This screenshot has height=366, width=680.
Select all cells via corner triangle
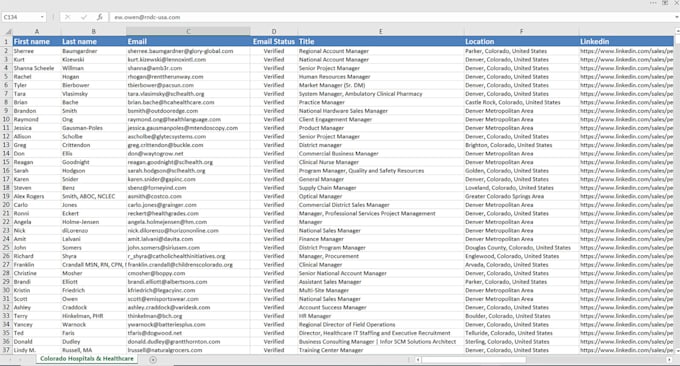coord(8,32)
